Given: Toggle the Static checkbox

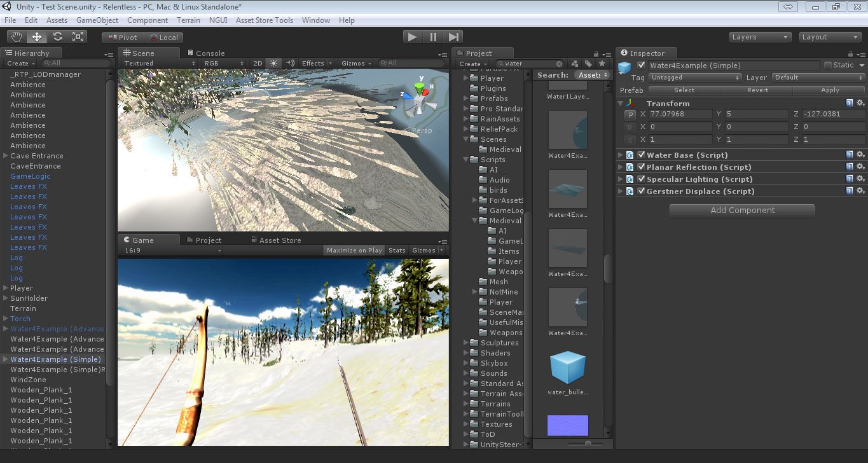Looking at the screenshot, I should coord(827,65).
